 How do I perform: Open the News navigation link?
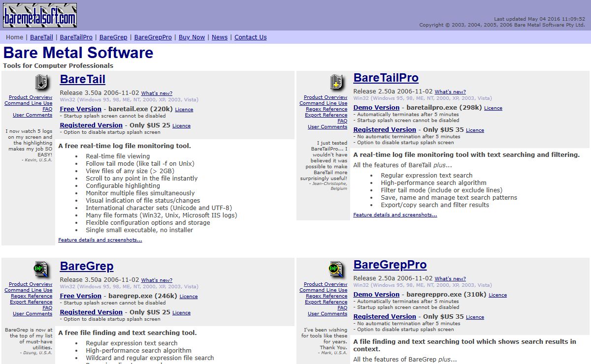tap(220, 37)
